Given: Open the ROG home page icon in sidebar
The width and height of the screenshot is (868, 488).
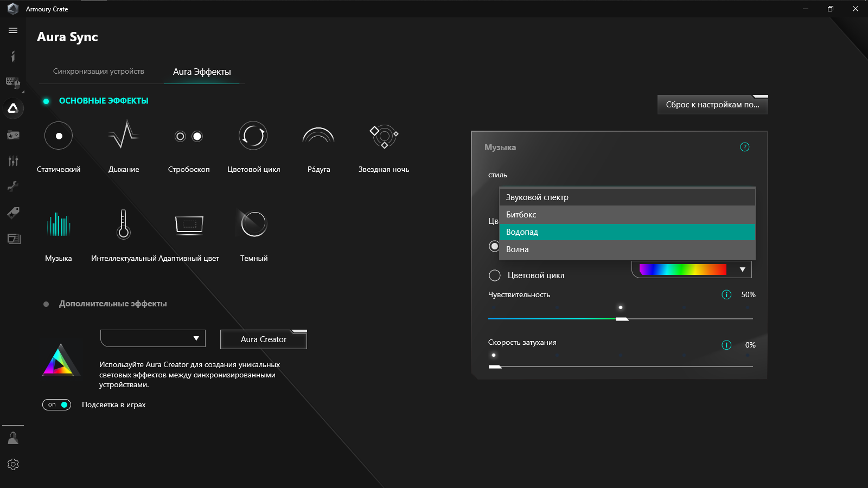Looking at the screenshot, I should coord(13,56).
